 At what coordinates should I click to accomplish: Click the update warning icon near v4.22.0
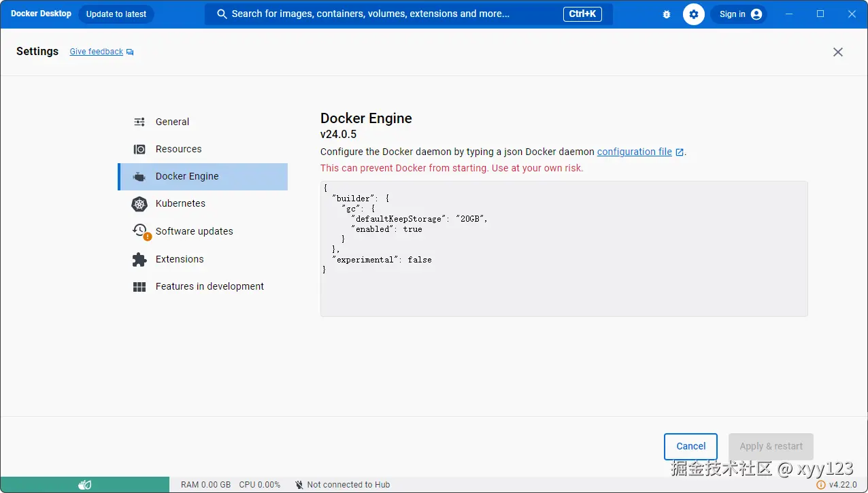tap(820, 485)
